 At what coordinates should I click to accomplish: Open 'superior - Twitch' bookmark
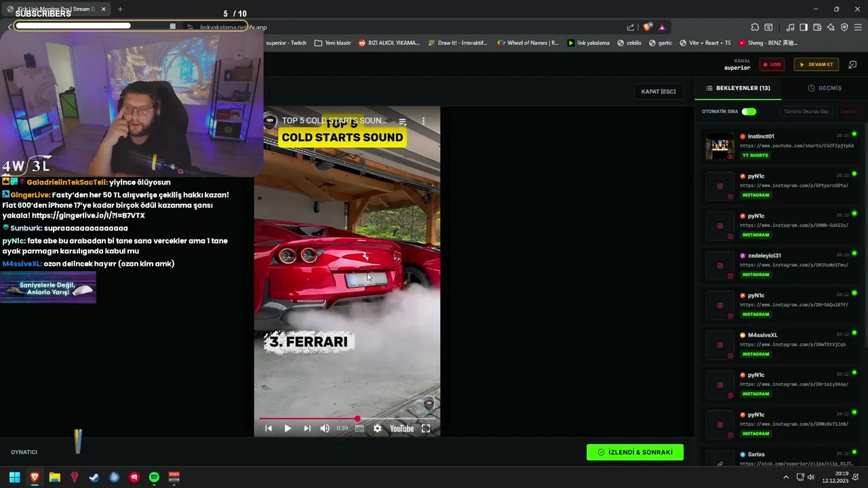click(x=285, y=43)
